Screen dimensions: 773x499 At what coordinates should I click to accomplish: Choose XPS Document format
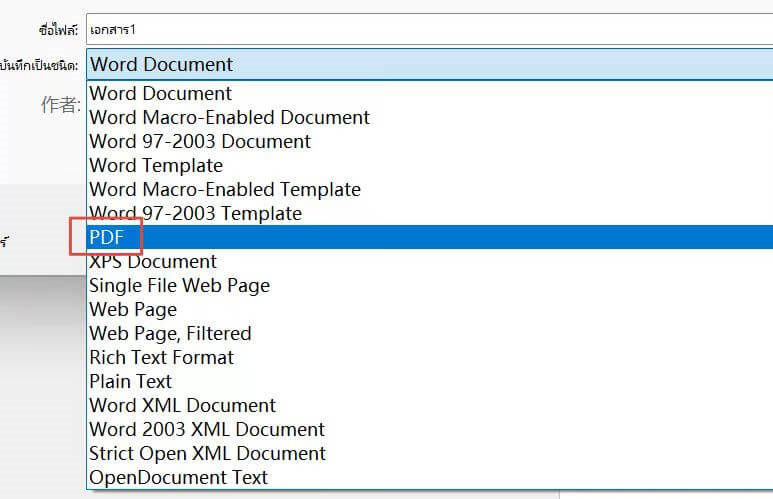429,261
